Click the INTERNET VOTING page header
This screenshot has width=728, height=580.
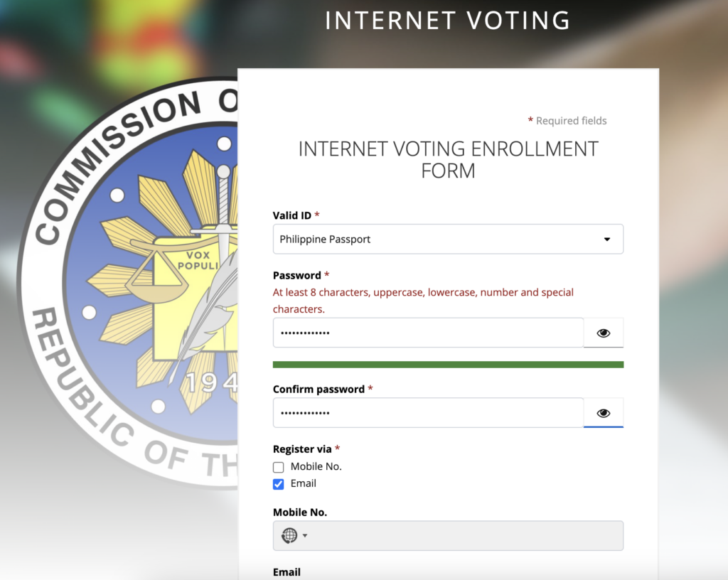[448, 21]
